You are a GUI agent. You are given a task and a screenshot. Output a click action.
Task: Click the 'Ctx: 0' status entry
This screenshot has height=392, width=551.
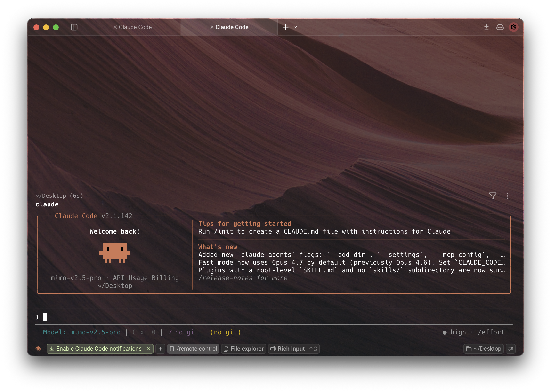(144, 332)
